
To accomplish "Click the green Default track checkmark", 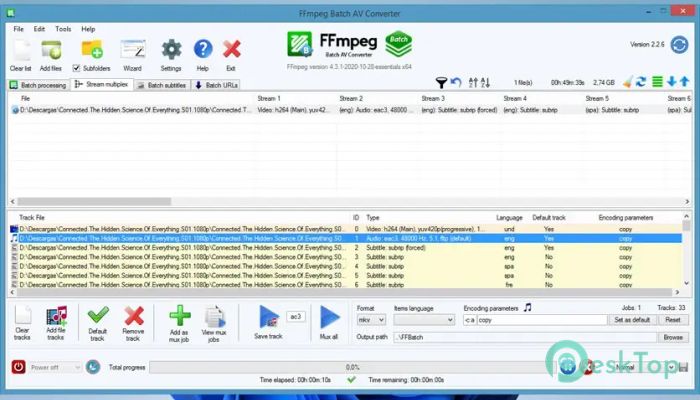I will (x=98, y=315).
